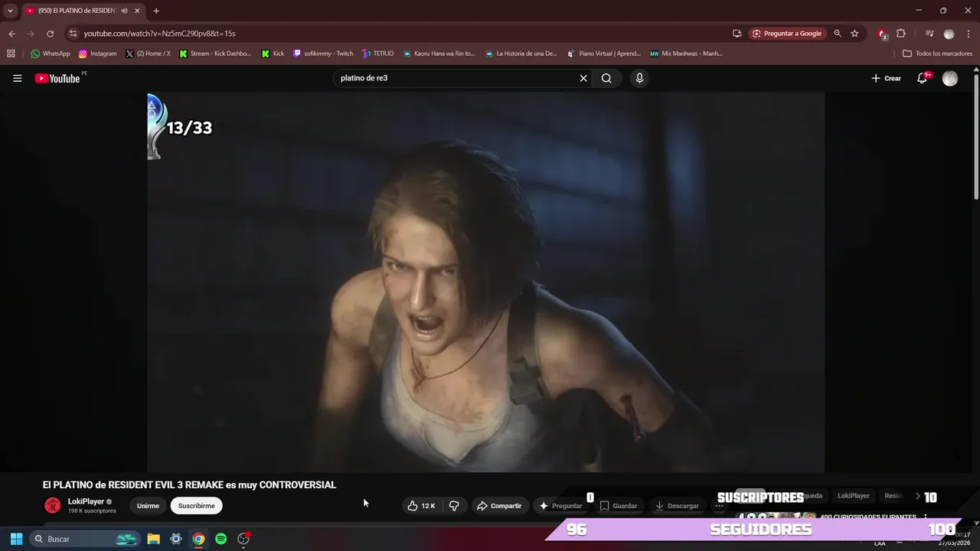Open the Mis Manhwas bookmark
The width and height of the screenshot is (980, 551).
point(686,54)
